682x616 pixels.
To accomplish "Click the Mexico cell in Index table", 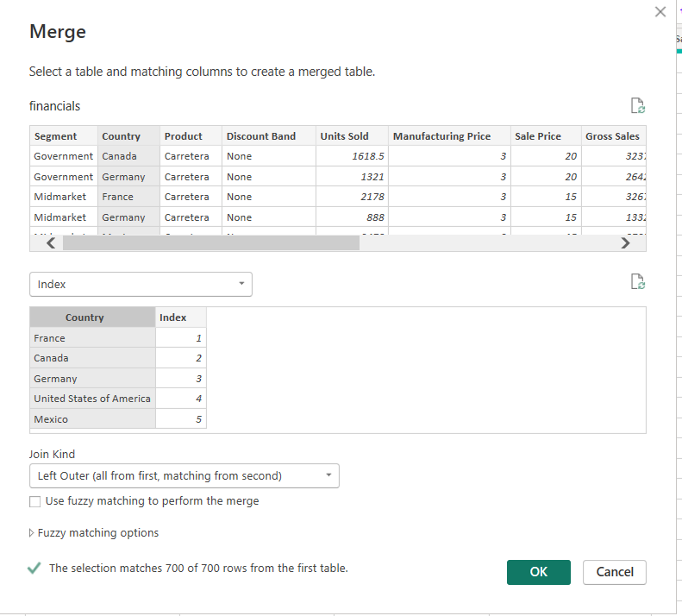I will (x=92, y=419).
